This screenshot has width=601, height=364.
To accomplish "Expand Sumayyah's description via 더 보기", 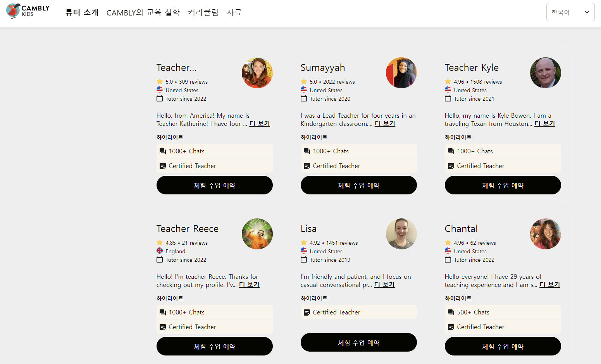I will pos(385,124).
